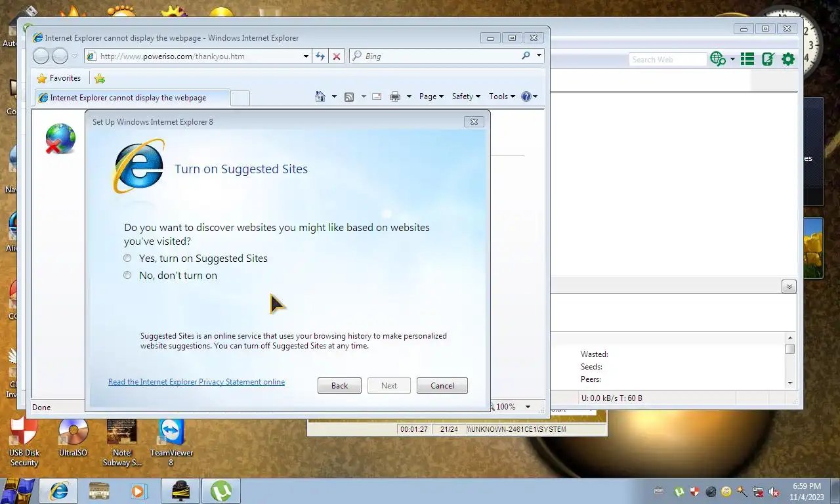This screenshot has width=840, height=504.
Task: Cancel the Internet Explorer 8 setup
Action: (x=442, y=385)
